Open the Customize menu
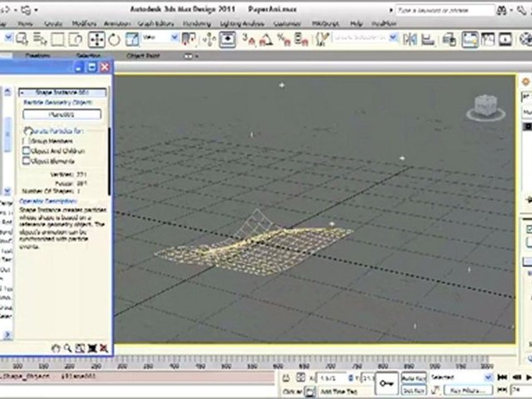The height and width of the screenshot is (399, 532). 287,23
